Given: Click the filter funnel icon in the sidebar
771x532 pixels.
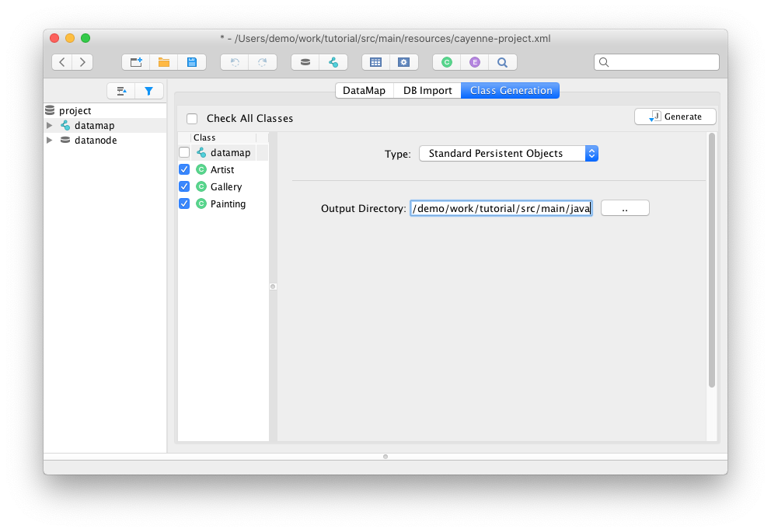Looking at the screenshot, I should click(149, 91).
